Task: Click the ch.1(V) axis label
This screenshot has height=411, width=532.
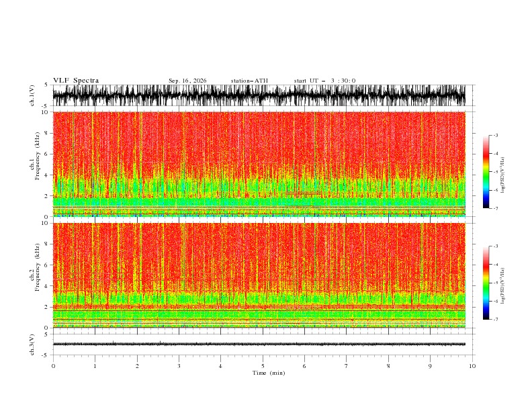Action: coord(32,95)
